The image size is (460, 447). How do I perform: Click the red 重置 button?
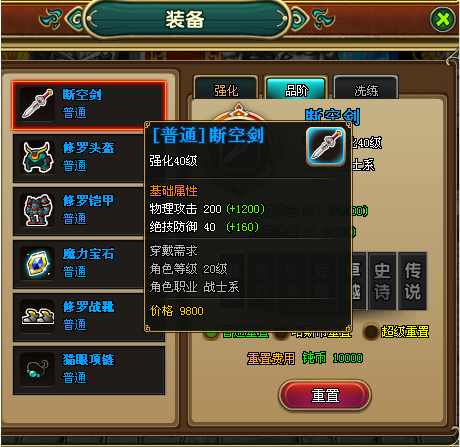(x=325, y=396)
